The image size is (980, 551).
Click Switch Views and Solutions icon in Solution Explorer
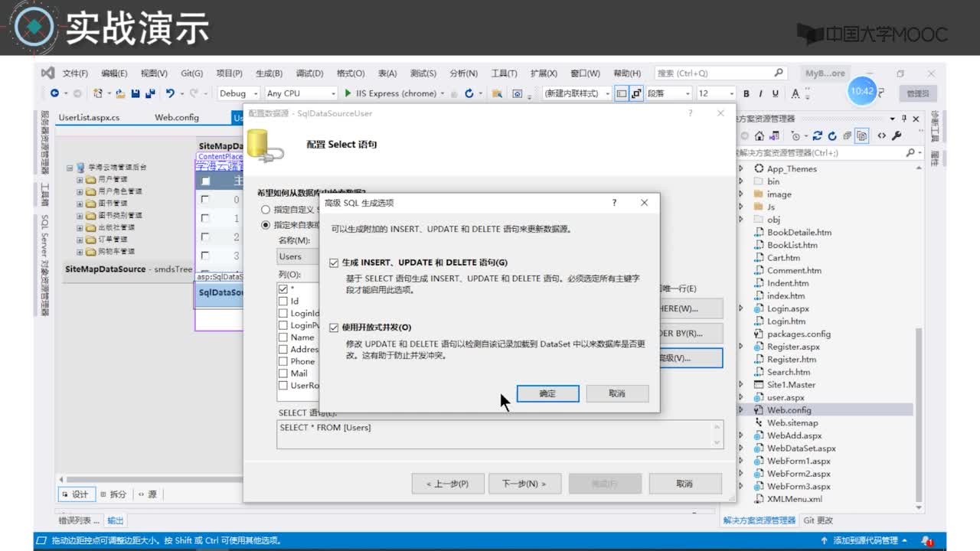(774, 135)
